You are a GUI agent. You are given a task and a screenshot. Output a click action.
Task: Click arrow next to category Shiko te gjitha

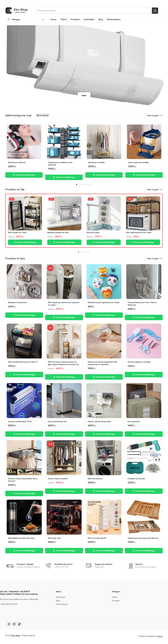coord(161,116)
